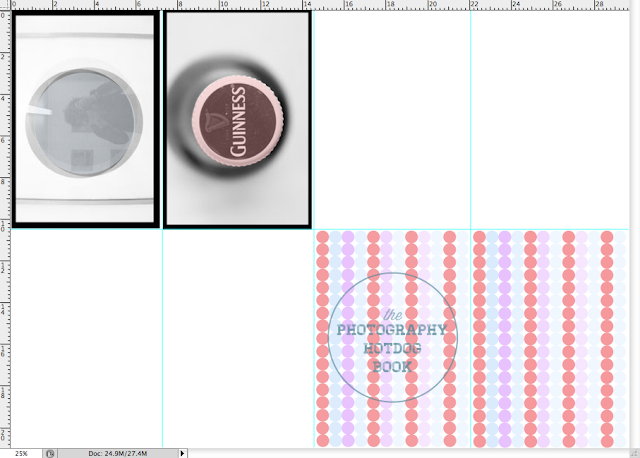Click the status bar icon beside the zoom field
The image size is (640, 458).
point(50,454)
